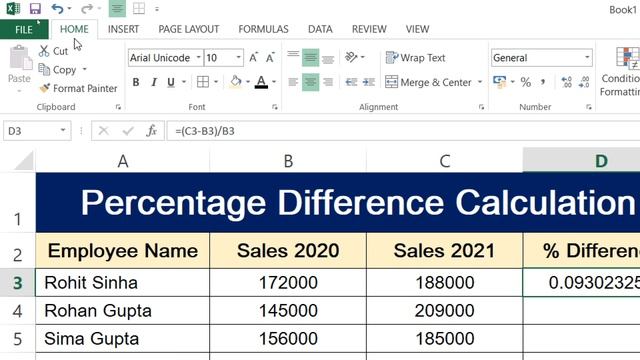This screenshot has width=640, height=360.
Task: Apply Accounting Number Format icon
Action: tap(500, 82)
